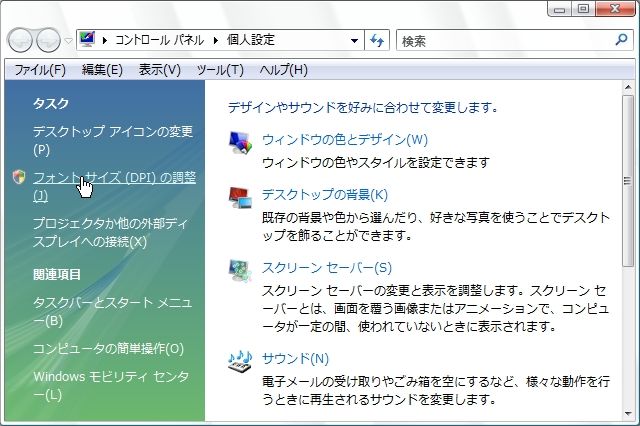Screen dimensions: 640x426
Task: Click the Sound icon with musical notes
Action: [240, 362]
